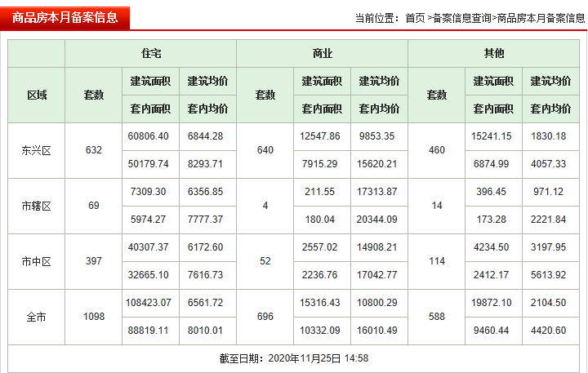The image size is (588, 373).
Task: Click the 套数 header under 住宅
Action: [x=94, y=95]
